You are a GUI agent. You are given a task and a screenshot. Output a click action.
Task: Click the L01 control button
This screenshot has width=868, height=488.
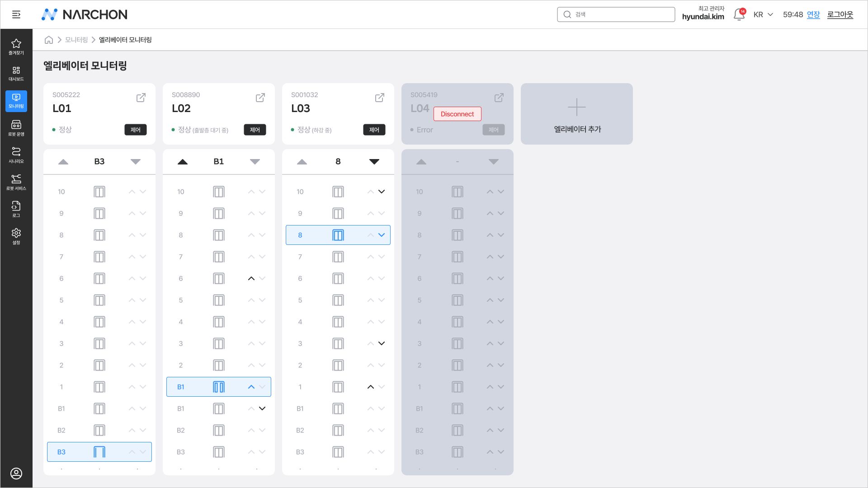point(136,130)
